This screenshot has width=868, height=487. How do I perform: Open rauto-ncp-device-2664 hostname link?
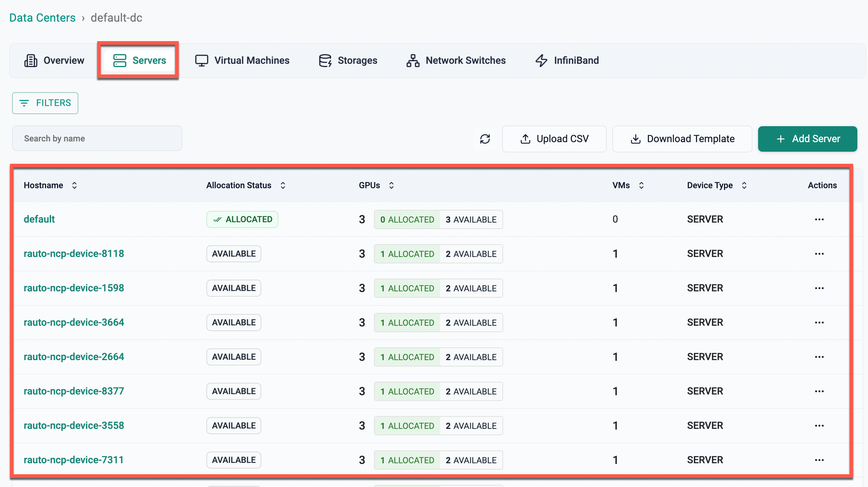[x=74, y=357]
